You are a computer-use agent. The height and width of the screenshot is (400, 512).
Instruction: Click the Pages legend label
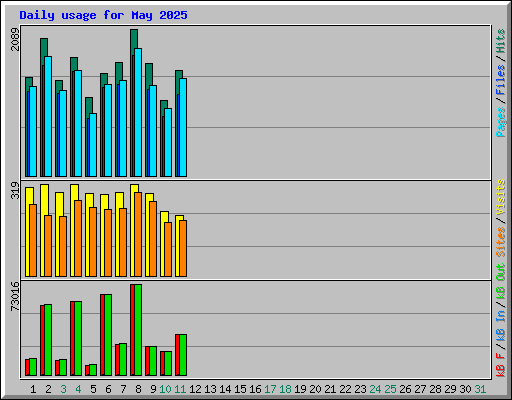tap(500, 122)
